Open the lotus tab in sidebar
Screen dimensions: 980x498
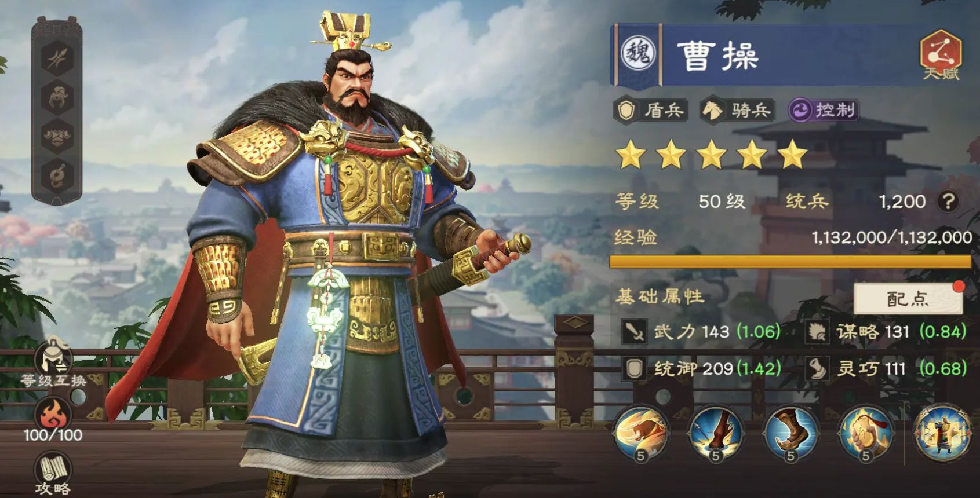pos(57,137)
